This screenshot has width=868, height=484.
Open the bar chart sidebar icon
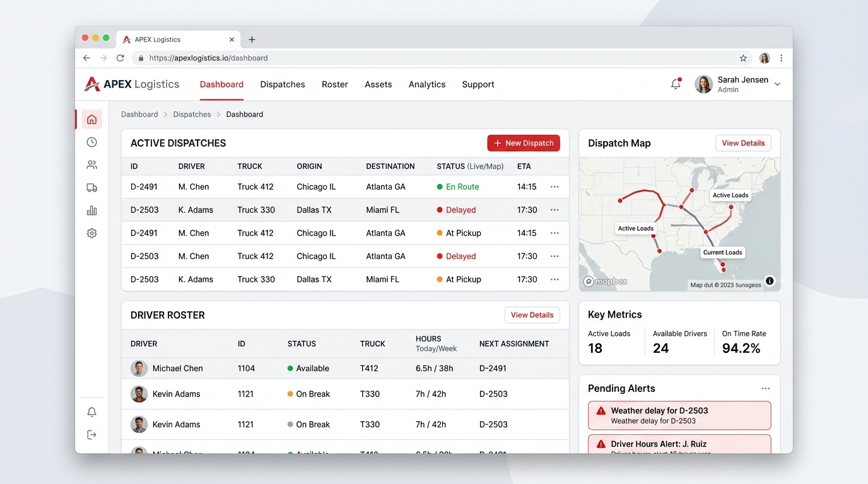(x=91, y=210)
